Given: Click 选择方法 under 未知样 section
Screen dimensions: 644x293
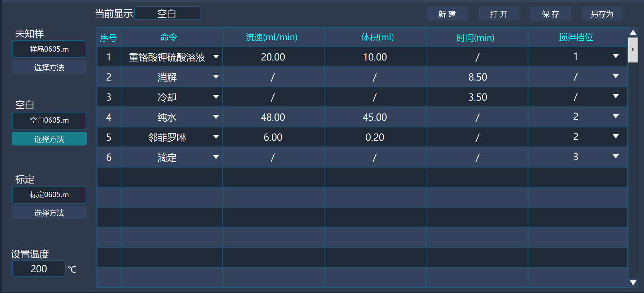Looking at the screenshot, I should 49,67.
